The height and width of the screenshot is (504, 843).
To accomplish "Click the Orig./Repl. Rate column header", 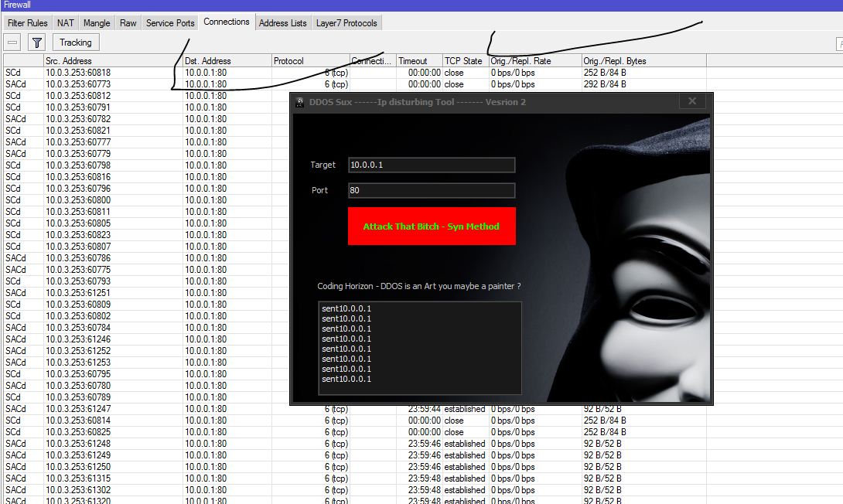I will point(535,61).
